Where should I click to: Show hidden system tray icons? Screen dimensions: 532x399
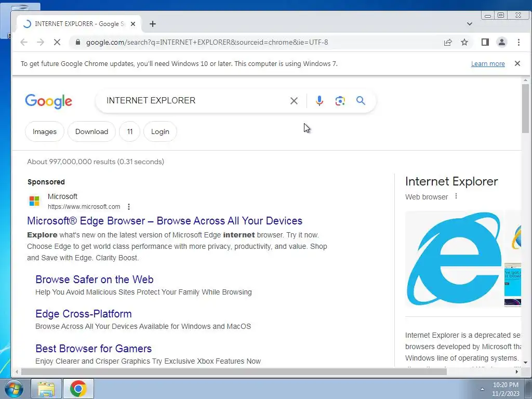pyautogui.click(x=482, y=389)
